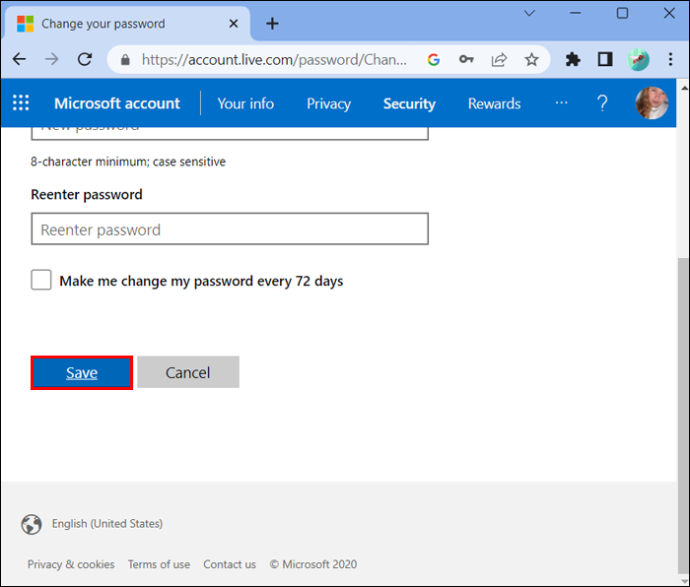Bookmark this page with the star icon
690x587 pixels.
pyautogui.click(x=532, y=59)
